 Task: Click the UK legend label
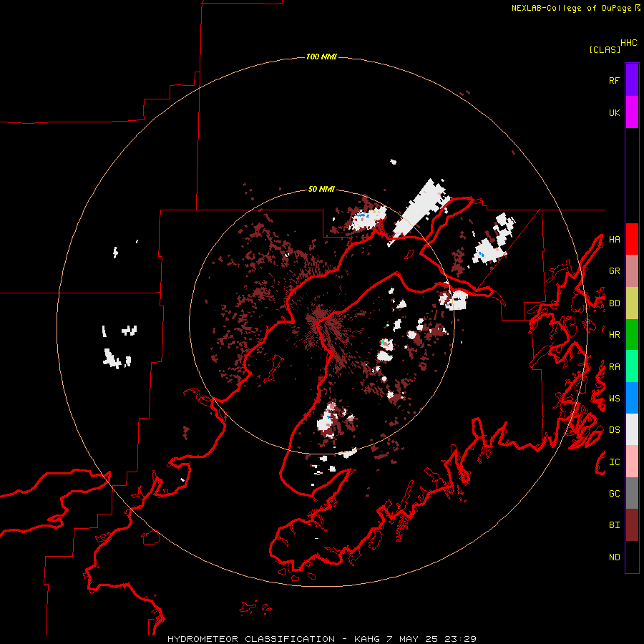tap(614, 112)
